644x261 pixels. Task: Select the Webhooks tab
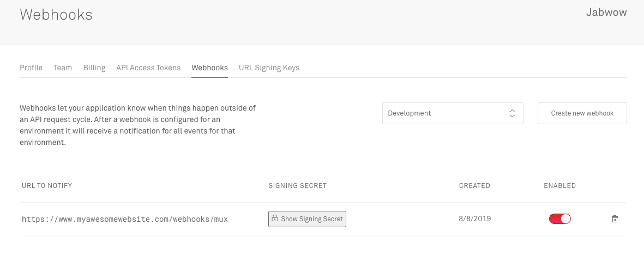tap(209, 68)
